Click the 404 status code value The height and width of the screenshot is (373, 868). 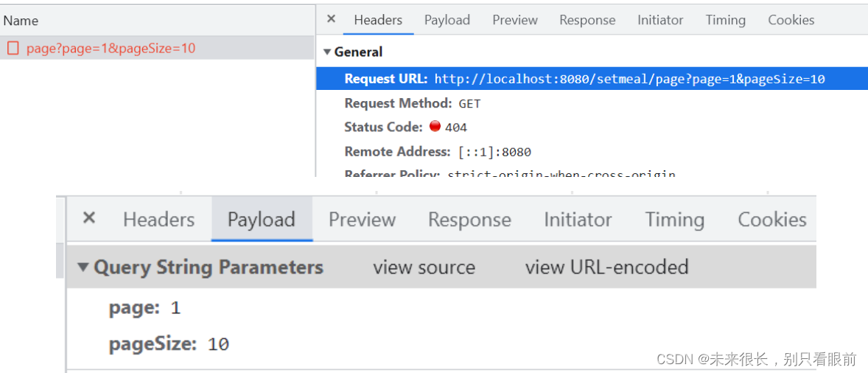tap(455, 128)
